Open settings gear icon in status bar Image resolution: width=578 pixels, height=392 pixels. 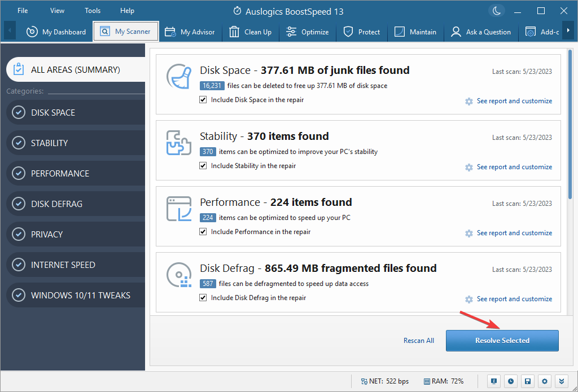pos(545,381)
